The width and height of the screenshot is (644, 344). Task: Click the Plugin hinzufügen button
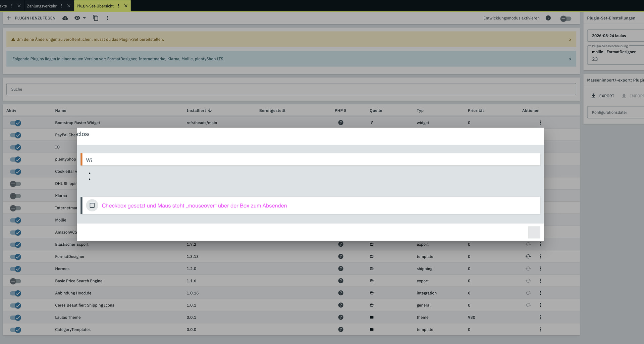(x=31, y=18)
